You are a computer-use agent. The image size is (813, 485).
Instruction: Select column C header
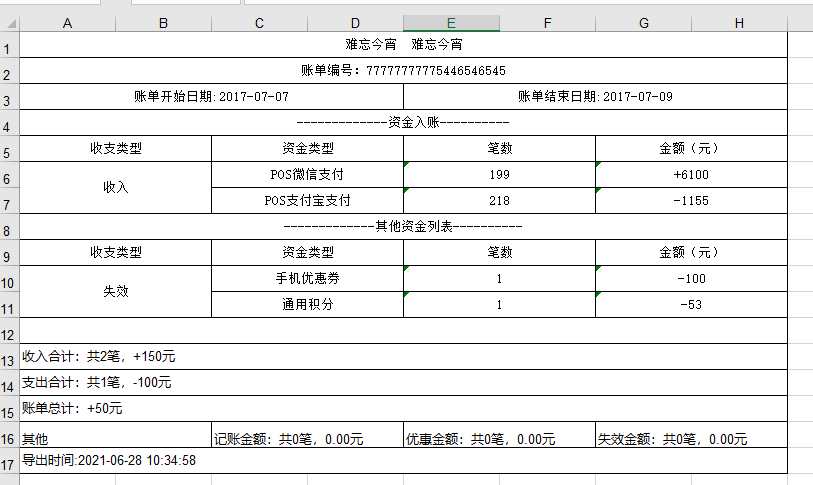[259, 23]
